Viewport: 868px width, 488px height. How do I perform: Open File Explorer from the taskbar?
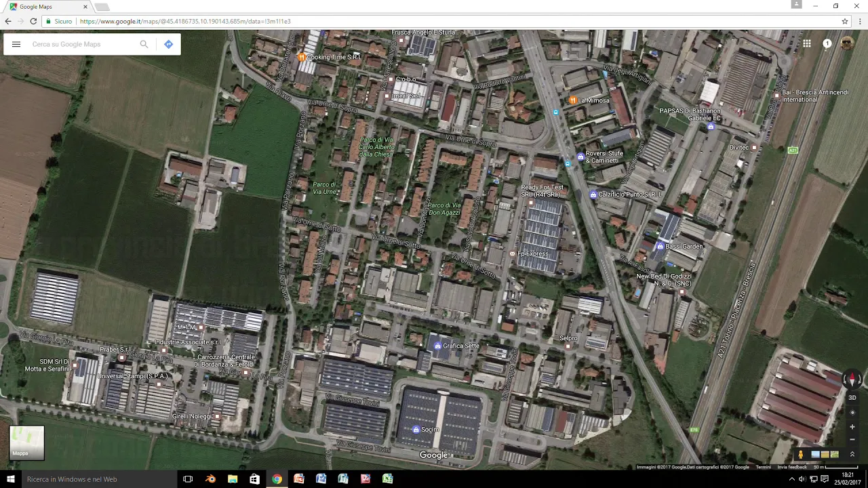tap(233, 479)
